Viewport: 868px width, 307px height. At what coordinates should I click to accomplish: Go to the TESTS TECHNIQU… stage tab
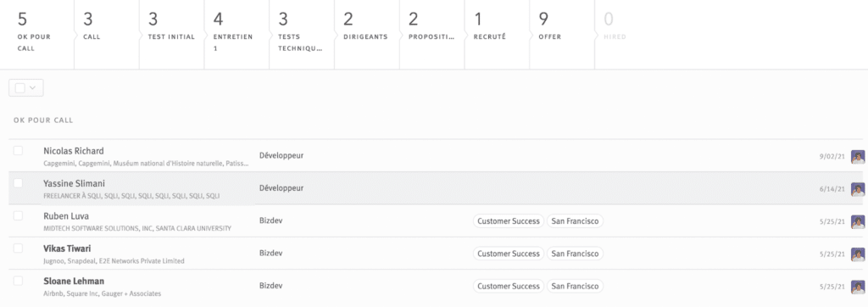click(302, 35)
